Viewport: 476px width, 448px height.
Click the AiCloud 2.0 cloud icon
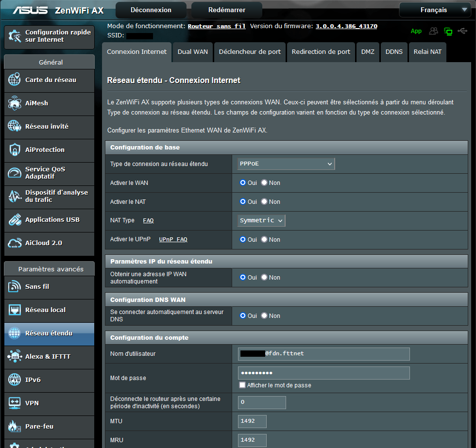[14, 243]
